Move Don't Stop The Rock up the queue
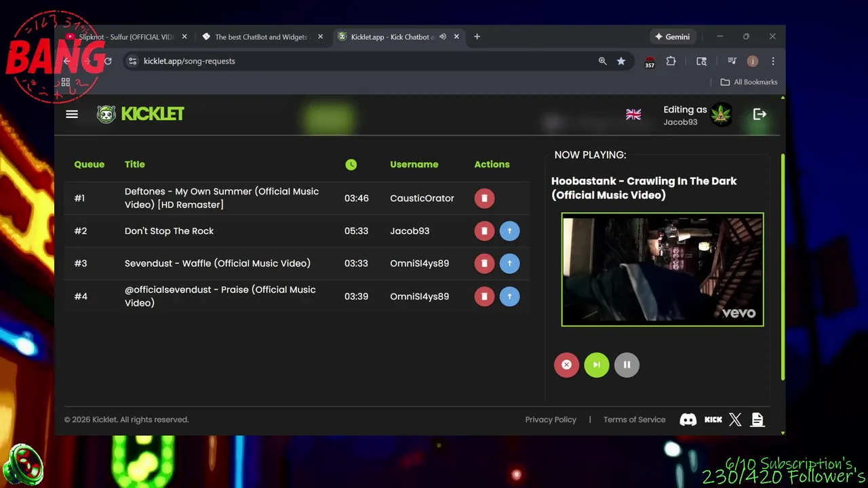The image size is (868, 488). 509,231
